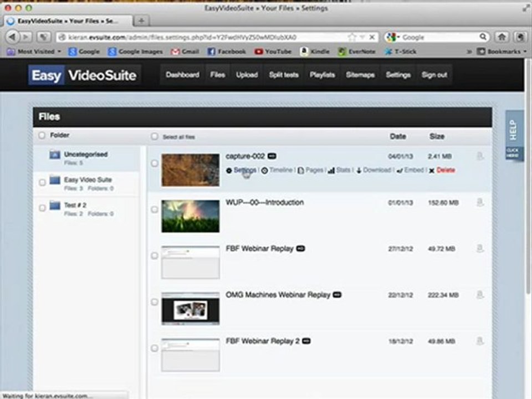Click the user icon on FBF Webinar Replay 2 row
Viewport: 532px width, 399px height.
[x=480, y=341]
